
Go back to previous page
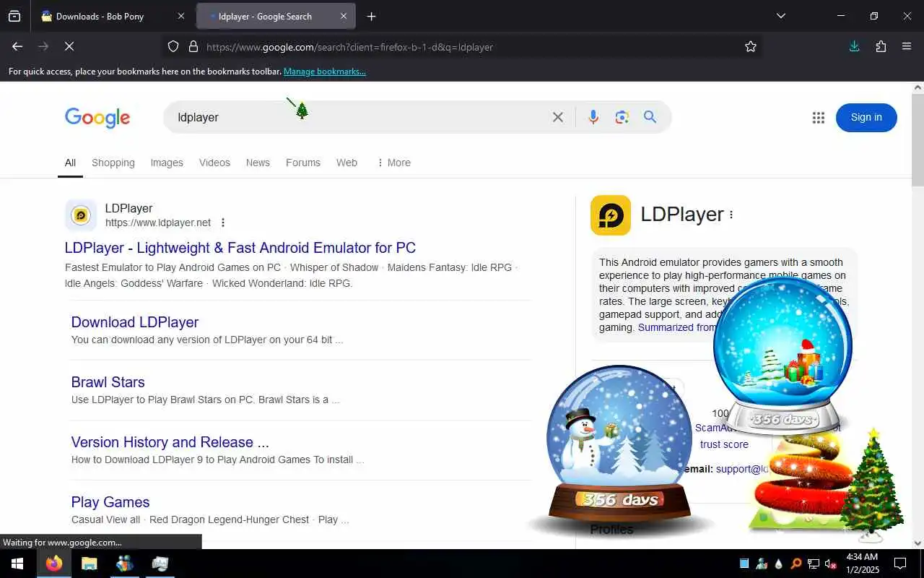(x=17, y=46)
